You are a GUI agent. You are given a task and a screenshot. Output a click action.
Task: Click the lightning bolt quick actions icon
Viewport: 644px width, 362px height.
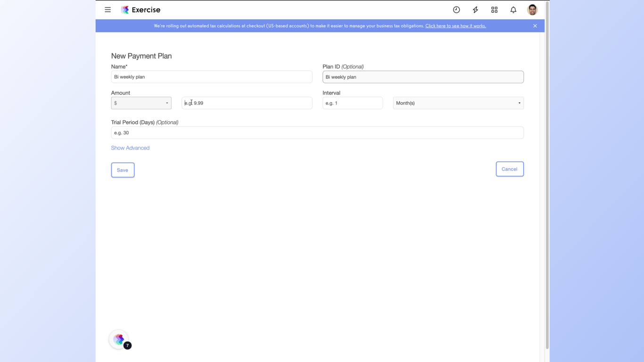pos(475,9)
